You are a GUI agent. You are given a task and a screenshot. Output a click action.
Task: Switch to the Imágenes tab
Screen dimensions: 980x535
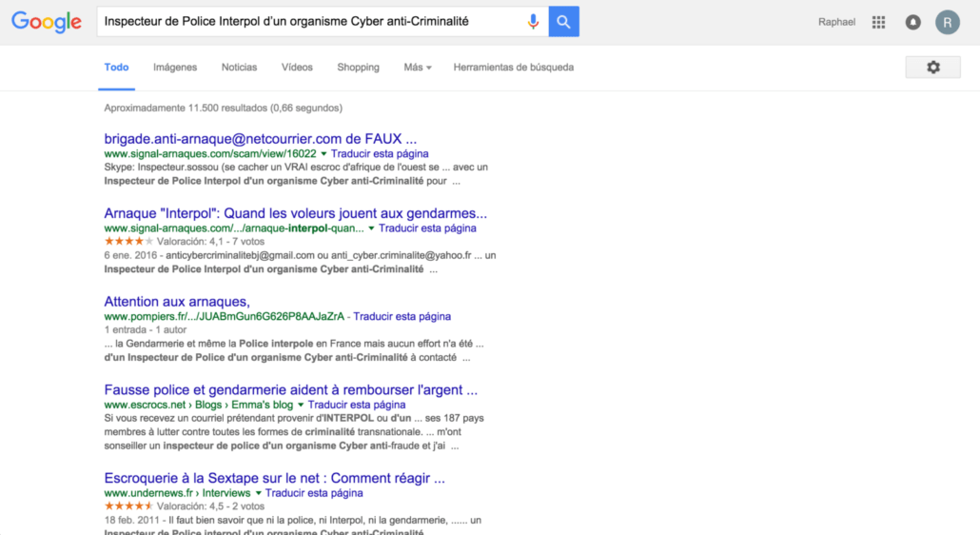(x=175, y=68)
